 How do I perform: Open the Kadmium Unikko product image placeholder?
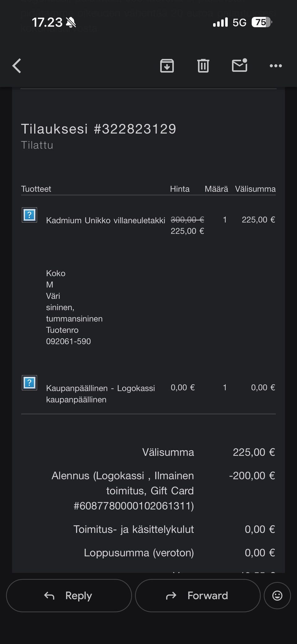click(x=29, y=215)
